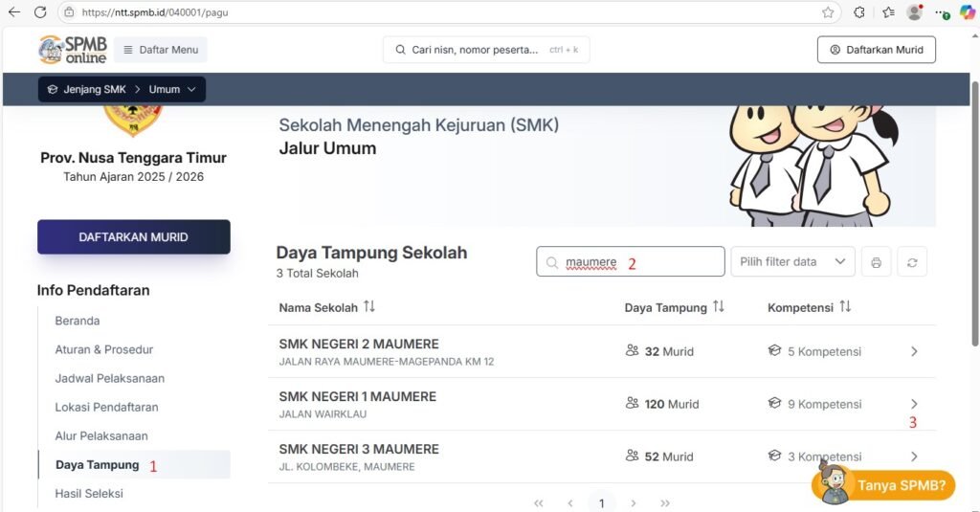Open Alur Pelaksanaan menu item
This screenshot has height=512, width=980.
[x=101, y=435]
